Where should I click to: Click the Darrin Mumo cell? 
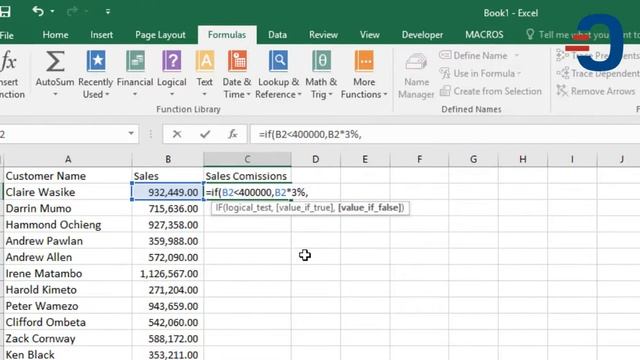68,209
